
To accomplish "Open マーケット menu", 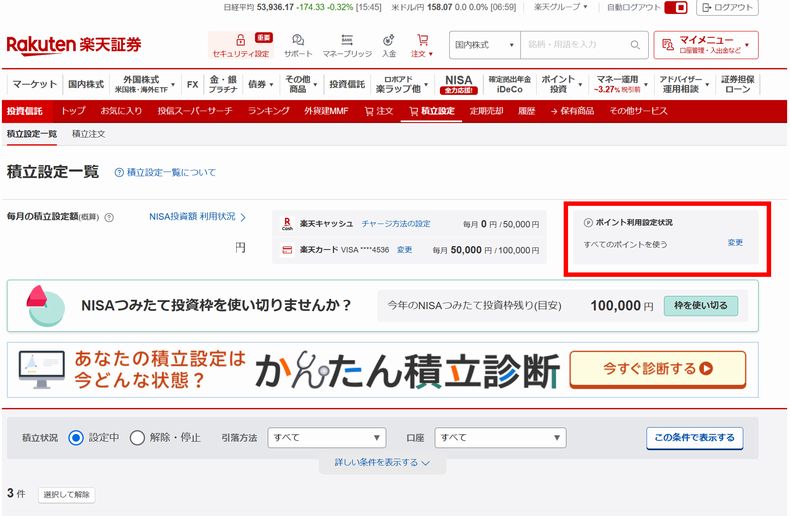I will [x=35, y=84].
